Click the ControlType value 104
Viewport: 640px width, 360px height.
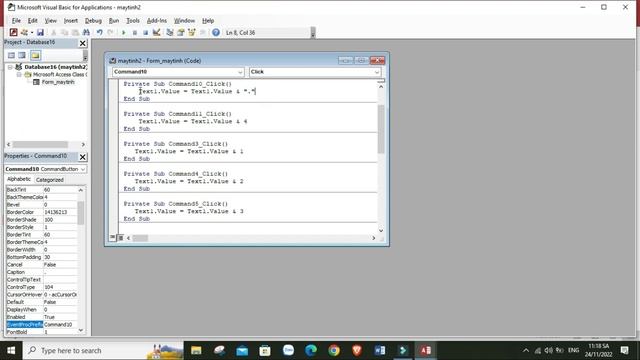click(60, 287)
